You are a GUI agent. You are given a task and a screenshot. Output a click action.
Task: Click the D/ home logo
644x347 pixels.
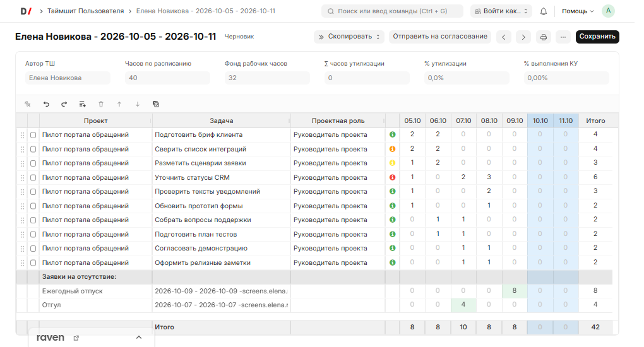tap(26, 11)
